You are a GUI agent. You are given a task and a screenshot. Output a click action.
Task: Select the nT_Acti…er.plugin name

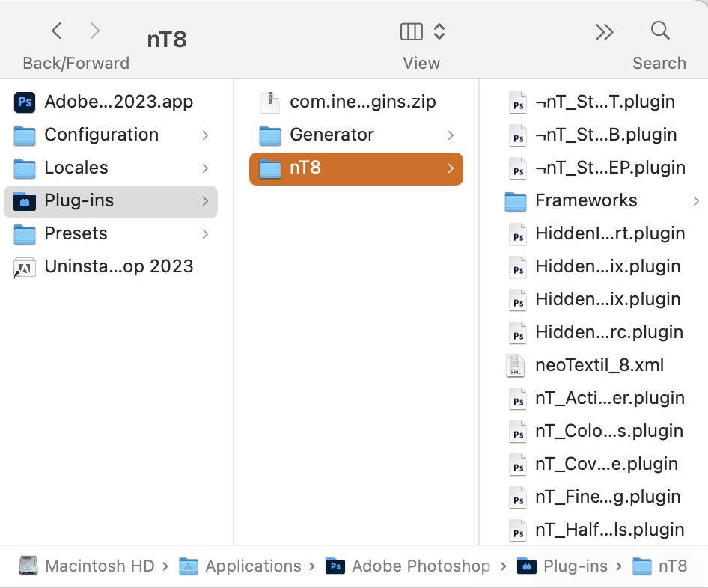click(610, 398)
